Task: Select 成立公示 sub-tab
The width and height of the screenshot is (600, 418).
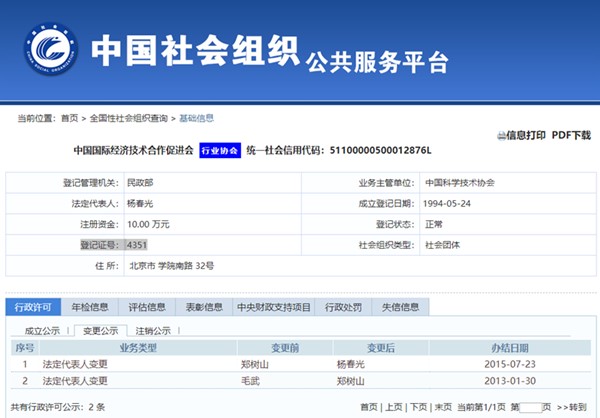Action: (x=42, y=331)
